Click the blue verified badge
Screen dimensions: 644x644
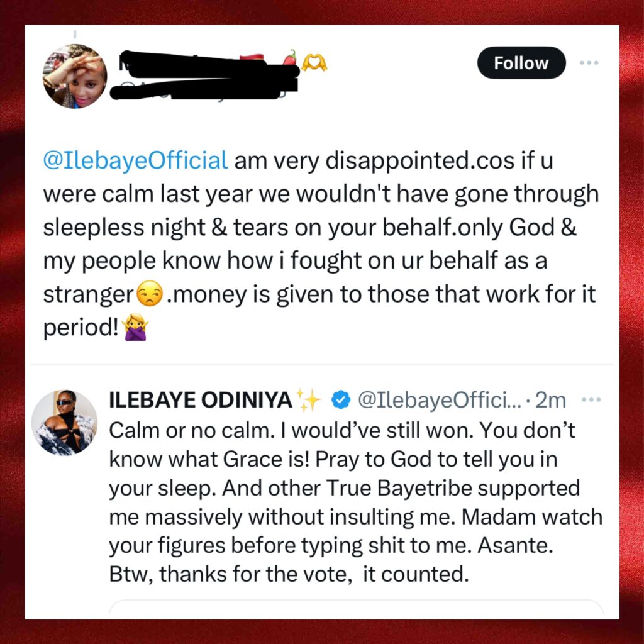[x=341, y=399]
